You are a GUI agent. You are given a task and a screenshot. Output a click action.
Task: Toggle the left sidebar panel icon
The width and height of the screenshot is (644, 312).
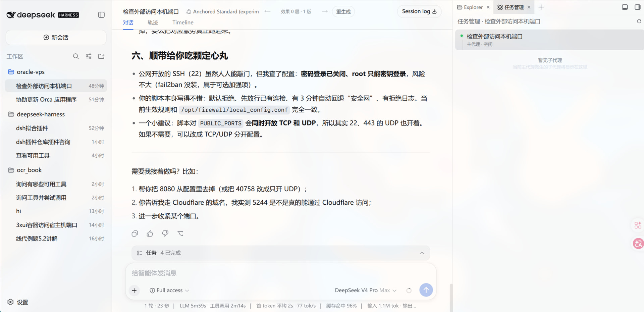[101, 15]
